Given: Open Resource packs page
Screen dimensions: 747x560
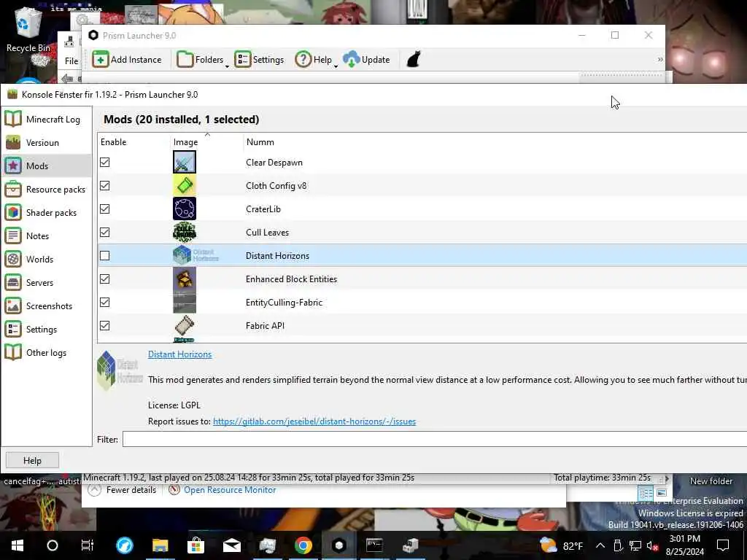Looking at the screenshot, I should [x=46, y=190].
